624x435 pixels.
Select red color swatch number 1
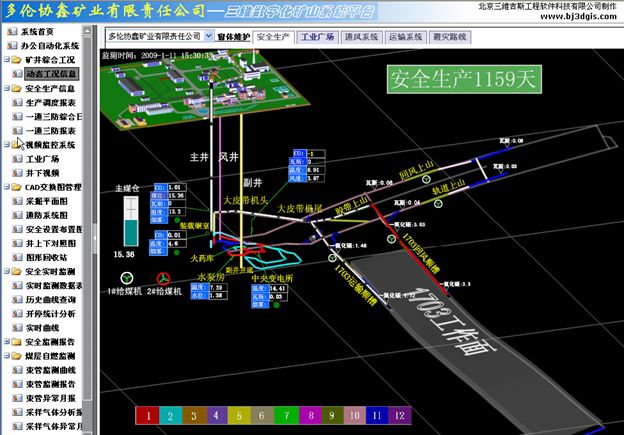click(x=148, y=415)
